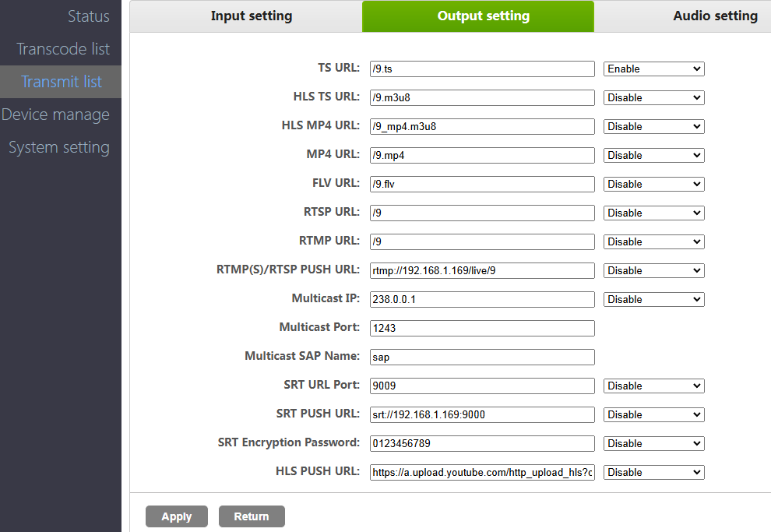
Task: Go to Transcode list in sidebar
Action: point(63,49)
